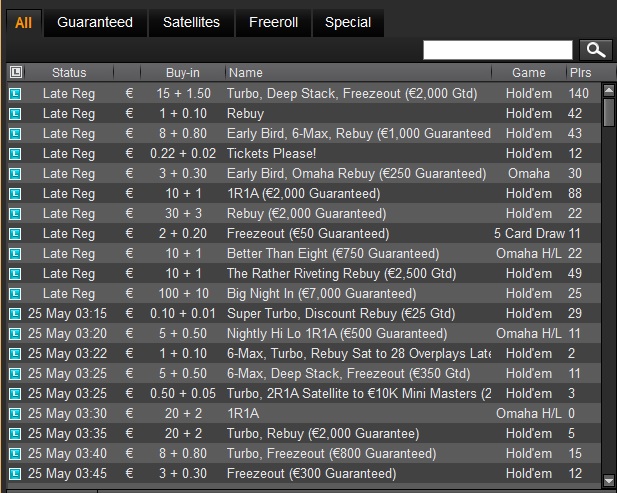Click the icon beside the Late Reg 1 + 0.10 Rebuy row
The width and height of the screenshot is (617, 493).
15,114
